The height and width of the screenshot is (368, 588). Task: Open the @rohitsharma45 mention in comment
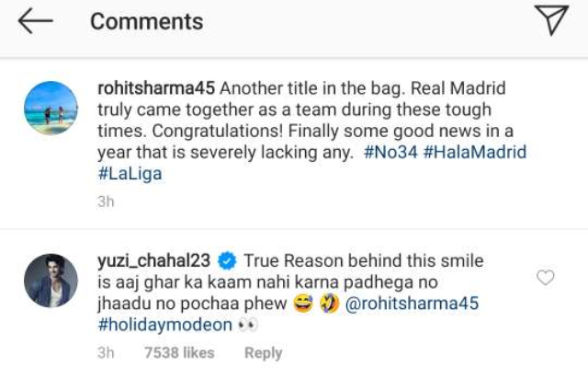pyautogui.click(x=412, y=304)
